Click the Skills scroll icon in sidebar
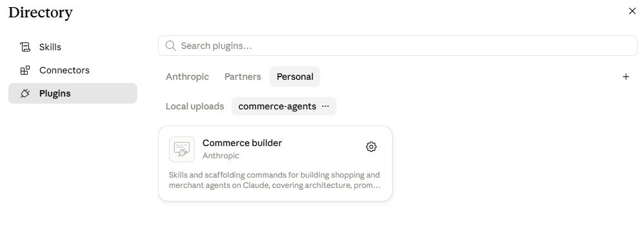The width and height of the screenshot is (644, 233). click(x=25, y=47)
